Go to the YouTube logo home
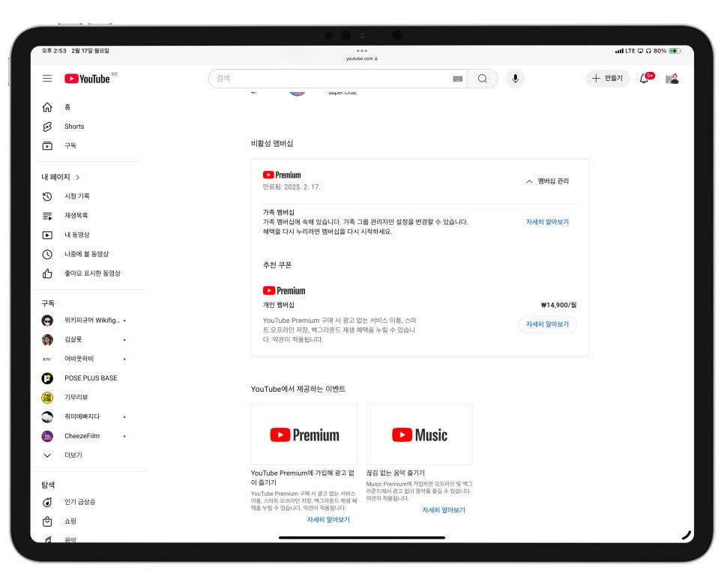This screenshot has width=724, height=588. click(x=87, y=79)
